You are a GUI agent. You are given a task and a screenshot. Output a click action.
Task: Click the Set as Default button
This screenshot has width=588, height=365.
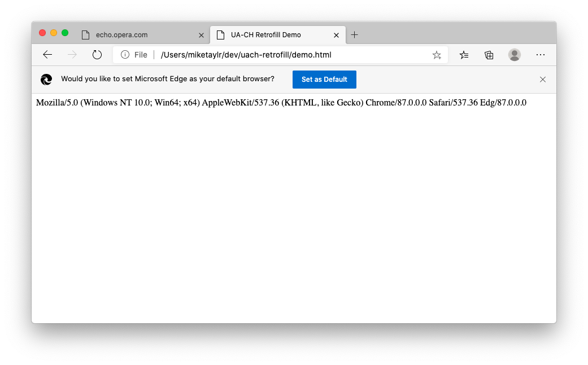click(x=324, y=79)
